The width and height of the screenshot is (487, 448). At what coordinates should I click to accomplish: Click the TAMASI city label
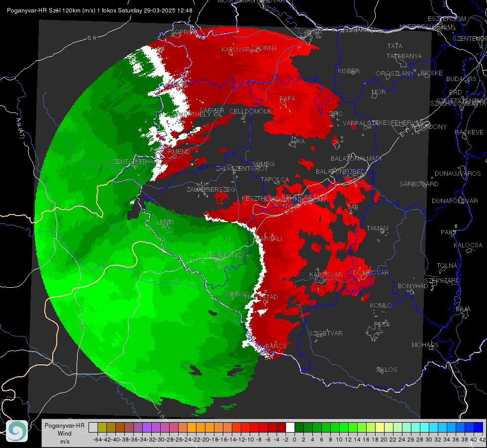(378, 228)
